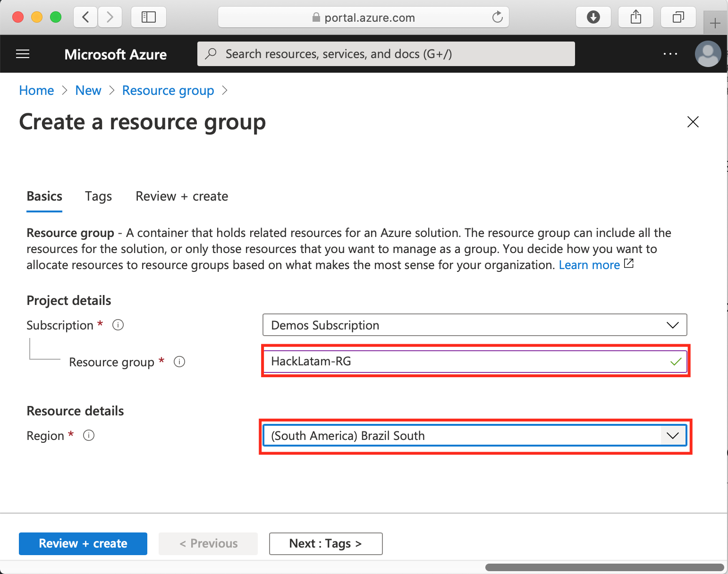This screenshot has width=728, height=574.
Task: Click the info icon beside Resource group
Action: pos(179,362)
